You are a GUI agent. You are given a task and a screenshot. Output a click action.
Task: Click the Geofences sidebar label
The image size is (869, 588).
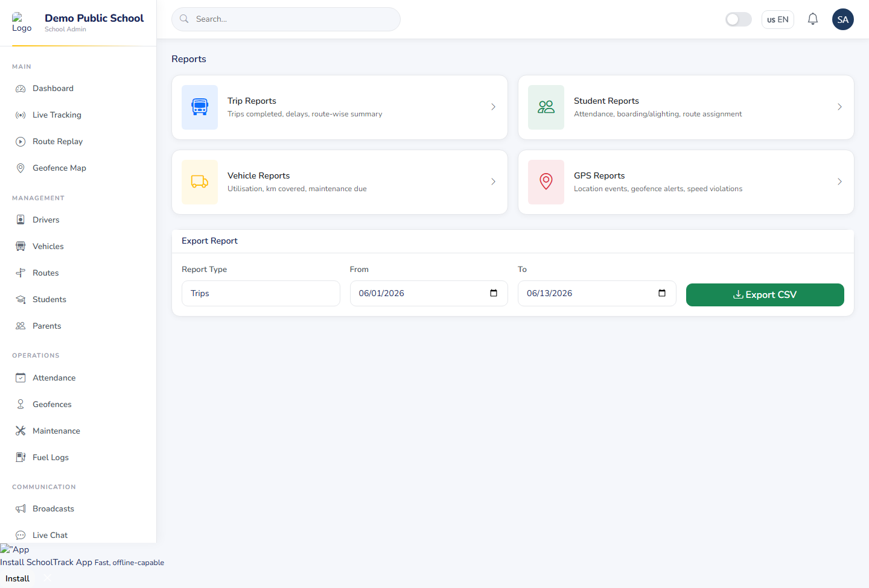(x=52, y=405)
